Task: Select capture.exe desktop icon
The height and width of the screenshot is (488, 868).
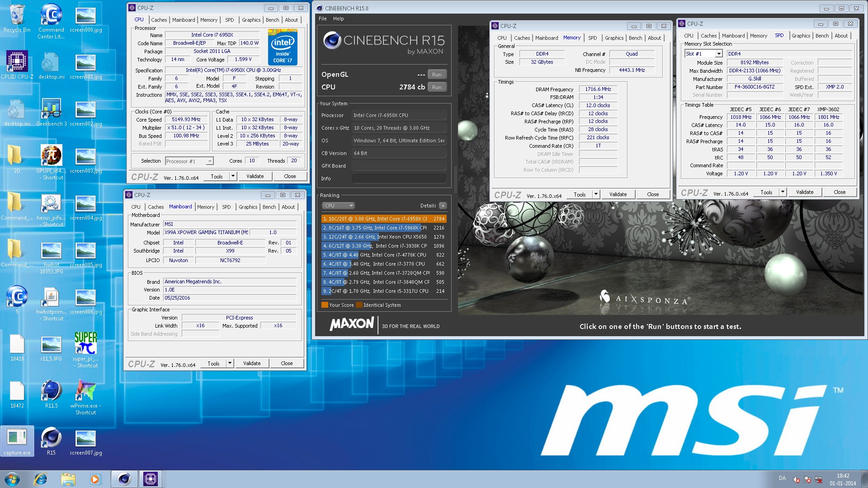Action: (17, 441)
